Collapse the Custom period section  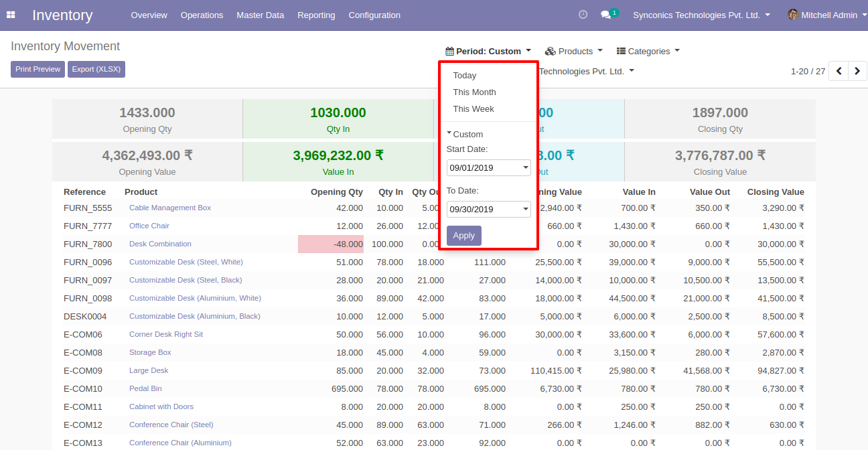pyautogui.click(x=464, y=134)
